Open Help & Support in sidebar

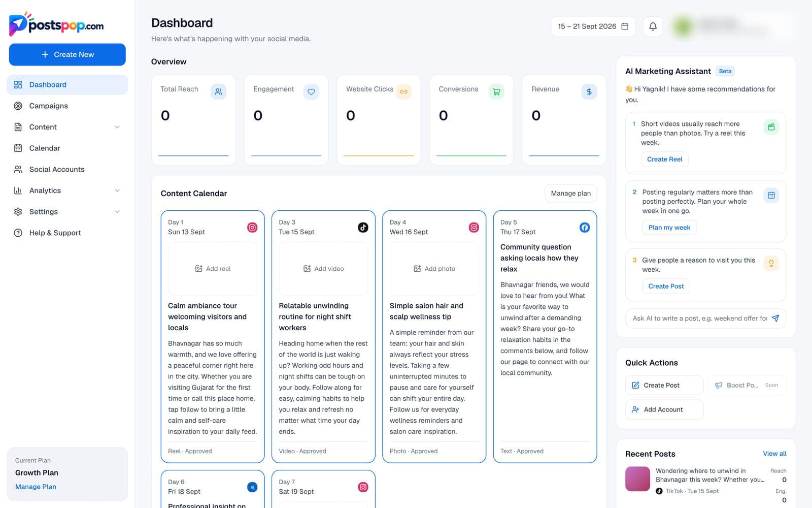[x=67, y=233]
